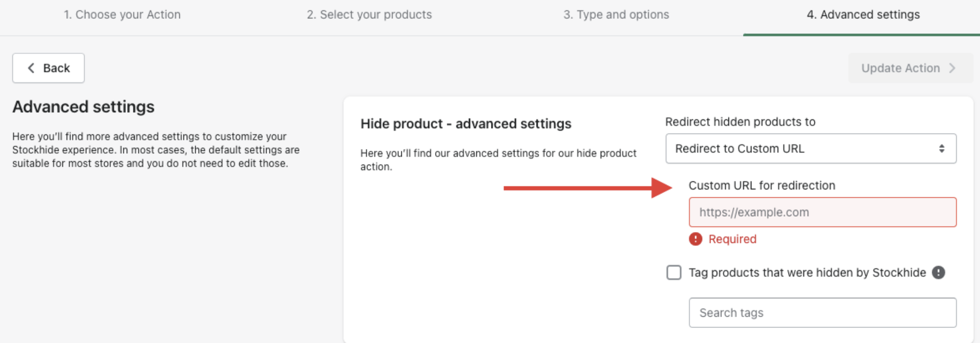Click the up-down arrows icon in the redirect select
980x343 pixels.
(x=942, y=148)
